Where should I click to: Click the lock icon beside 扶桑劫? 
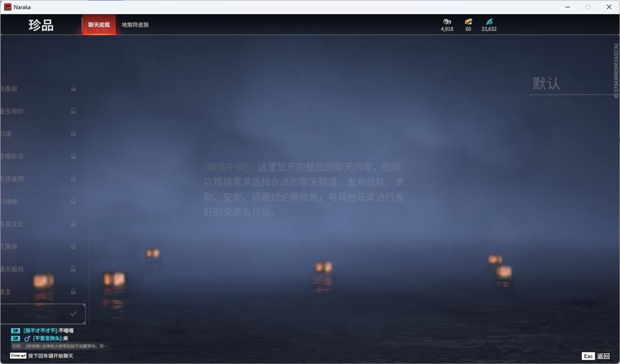pos(73,88)
